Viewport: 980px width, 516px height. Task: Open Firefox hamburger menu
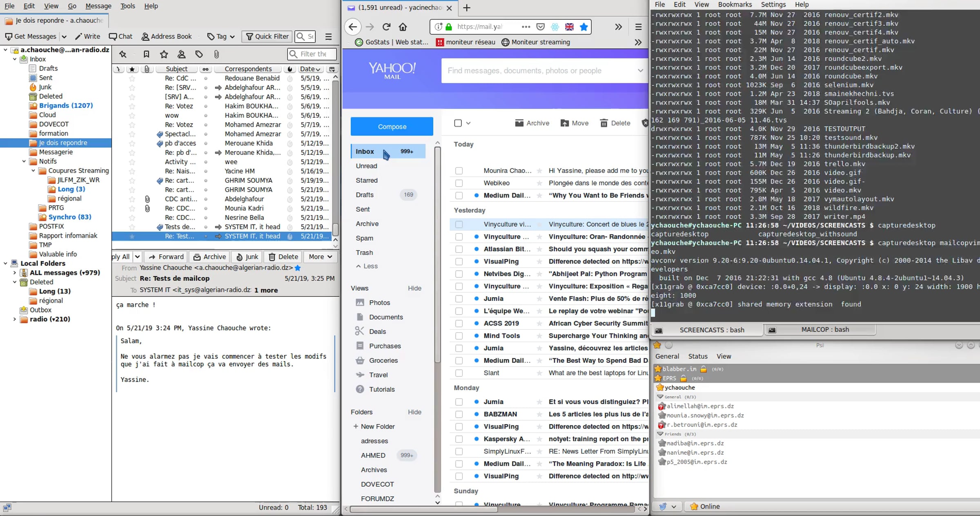point(639,27)
